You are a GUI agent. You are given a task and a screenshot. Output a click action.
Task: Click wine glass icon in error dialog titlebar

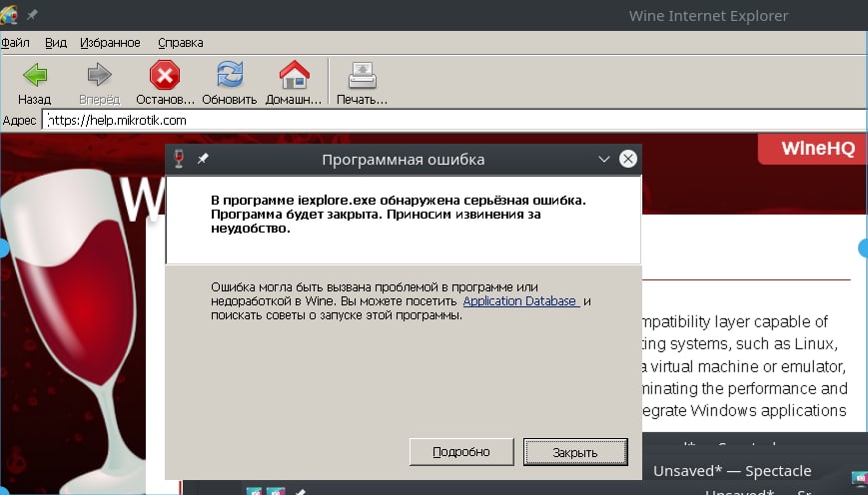[179, 159]
